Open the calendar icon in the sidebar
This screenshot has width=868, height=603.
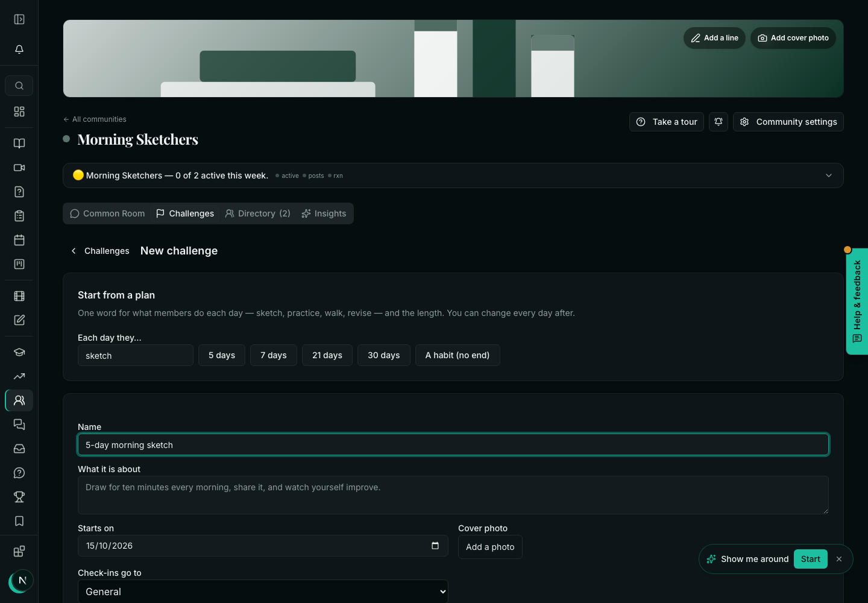[19, 240]
